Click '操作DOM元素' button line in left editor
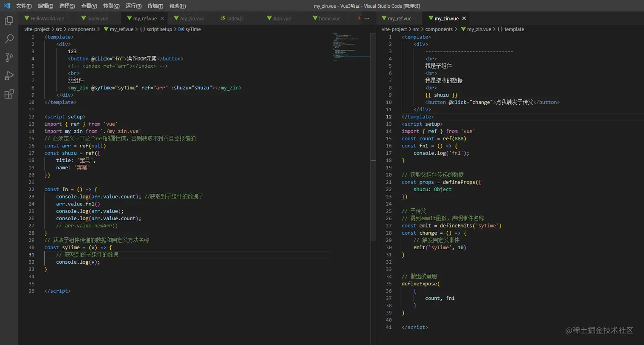The height and width of the screenshot is (345, 644). pos(126,58)
